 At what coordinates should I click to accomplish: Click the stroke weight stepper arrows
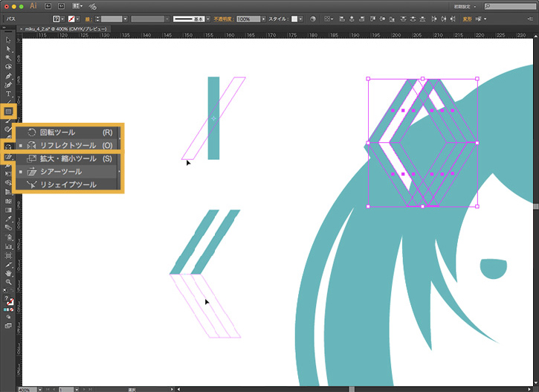tap(97, 19)
